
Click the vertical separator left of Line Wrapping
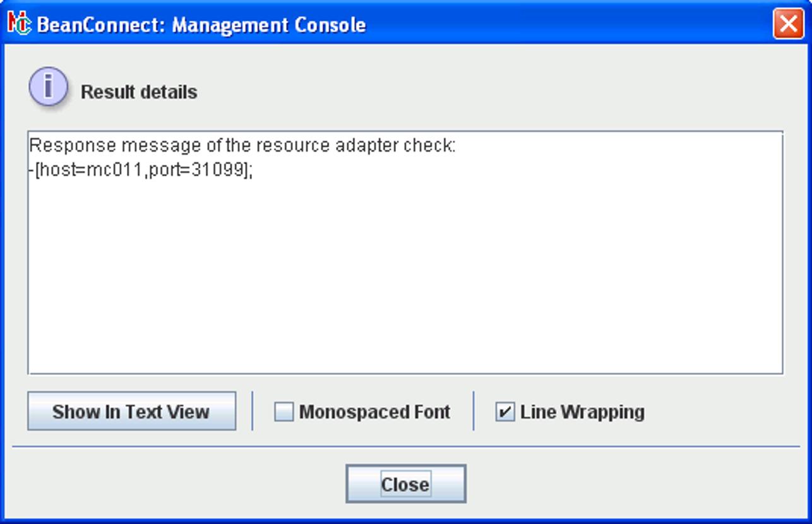[474, 411]
